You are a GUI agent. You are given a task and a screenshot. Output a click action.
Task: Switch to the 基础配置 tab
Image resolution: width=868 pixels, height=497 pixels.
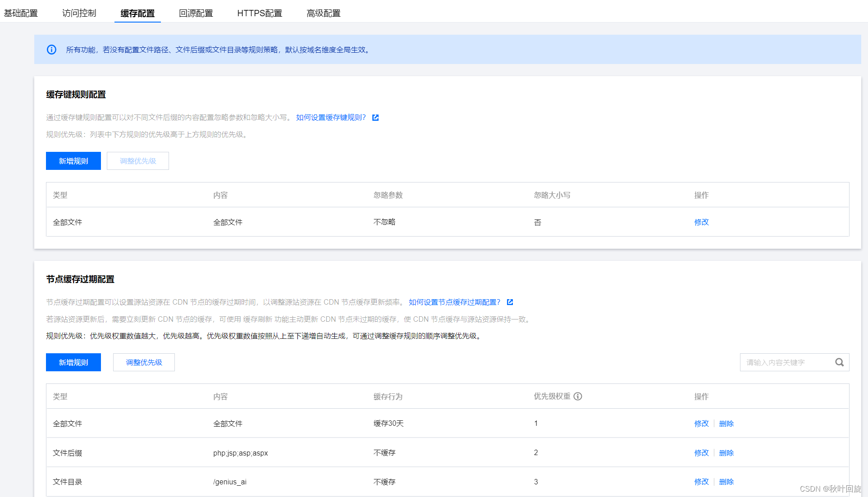click(21, 13)
